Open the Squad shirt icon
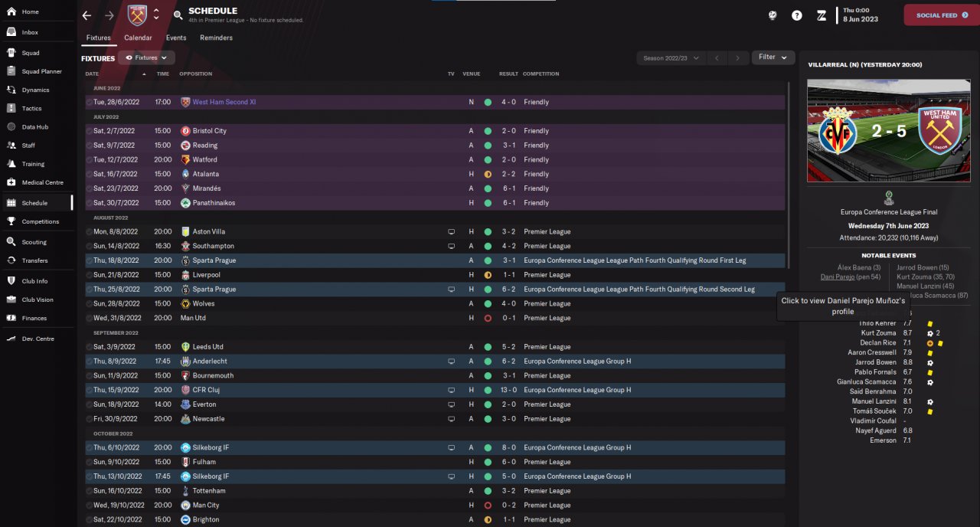Image resolution: width=980 pixels, height=527 pixels. click(11, 53)
